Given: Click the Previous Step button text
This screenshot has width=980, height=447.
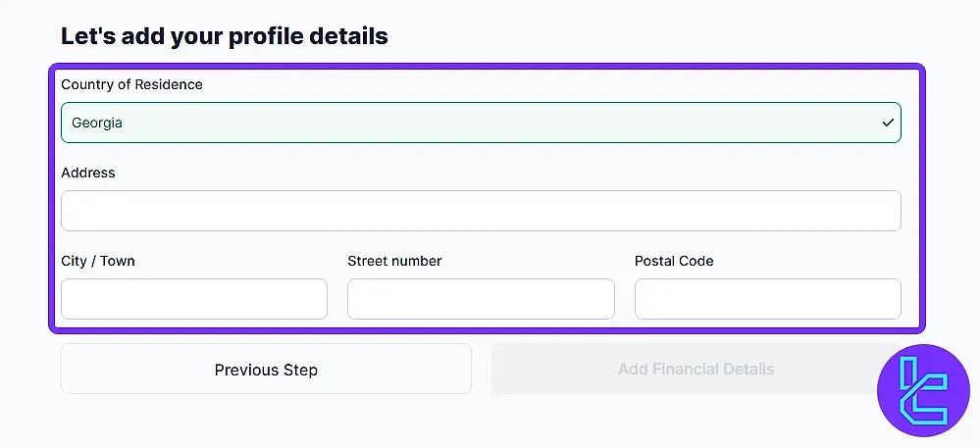Looking at the screenshot, I should (x=266, y=370).
